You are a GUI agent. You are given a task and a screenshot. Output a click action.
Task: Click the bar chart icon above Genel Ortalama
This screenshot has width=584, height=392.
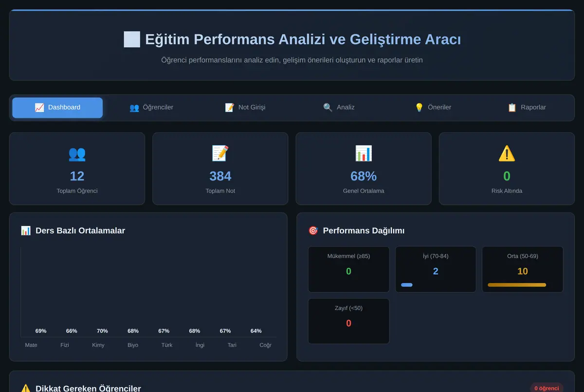pyautogui.click(x=364, y=154)
